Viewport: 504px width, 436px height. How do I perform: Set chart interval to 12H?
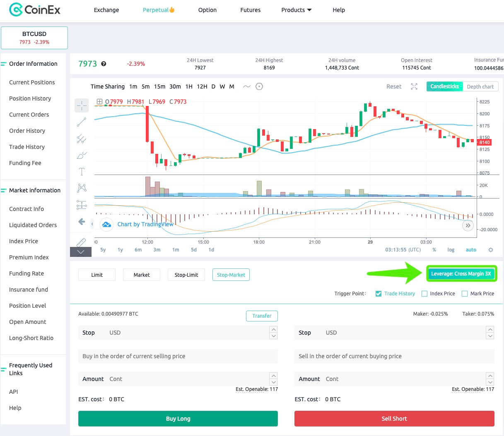tap(202, 86)
